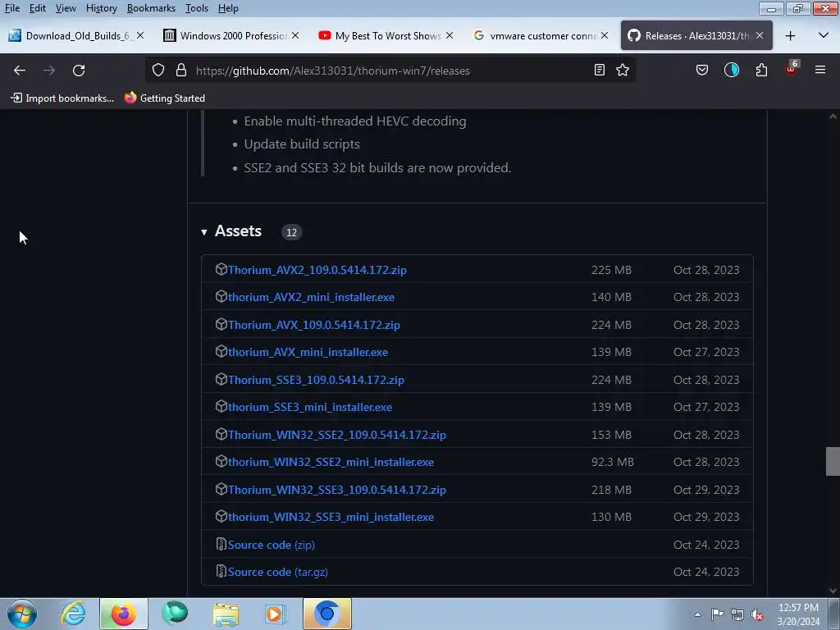
Task: Download thorium_AVX2_mini_installer.exe
Action: pyautogui.click(x=311, y=297)
